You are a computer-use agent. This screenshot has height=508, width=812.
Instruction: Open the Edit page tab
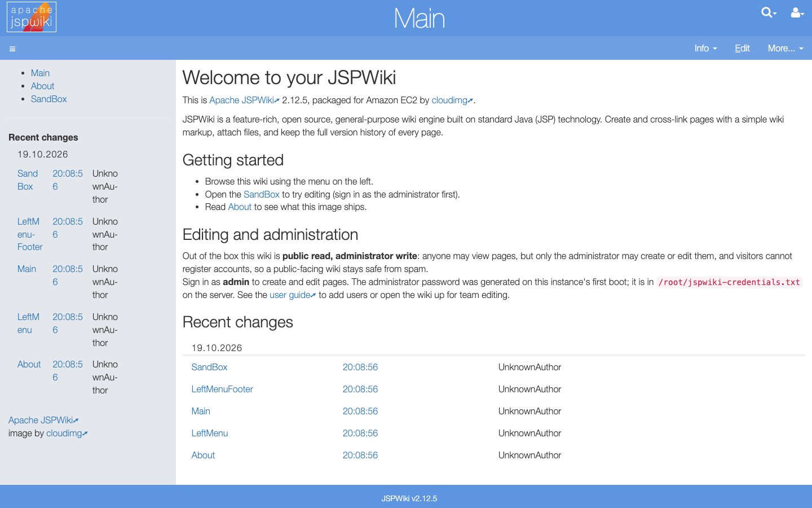[742, 49]
